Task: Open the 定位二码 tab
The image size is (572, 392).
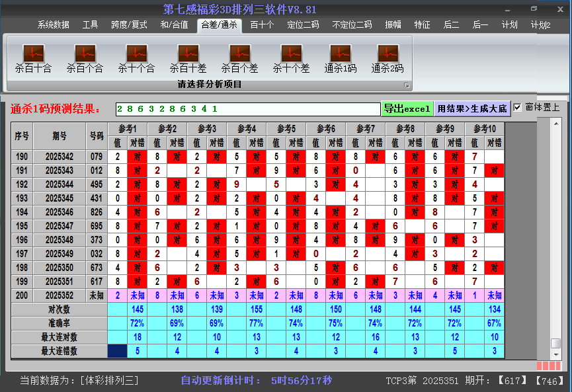Action: 303,25
